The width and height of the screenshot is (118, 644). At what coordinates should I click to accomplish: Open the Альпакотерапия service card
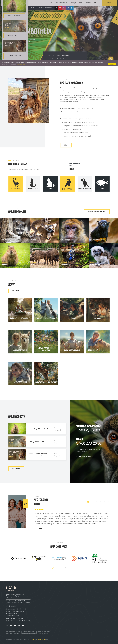click(20, 342)
